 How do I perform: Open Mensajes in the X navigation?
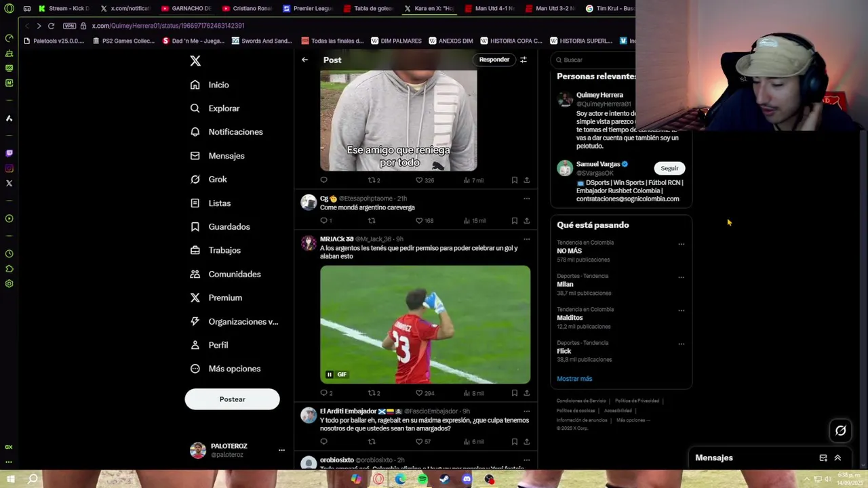pos(218,156)
